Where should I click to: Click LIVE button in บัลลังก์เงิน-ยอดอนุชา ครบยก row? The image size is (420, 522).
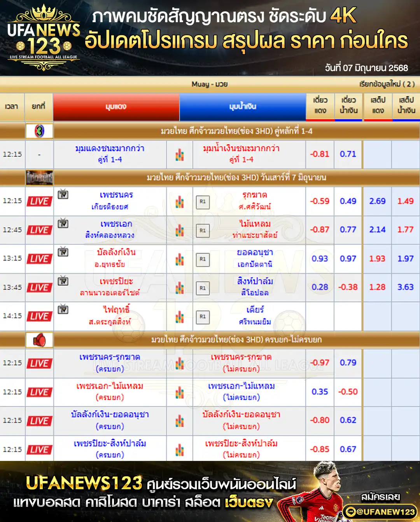point(39,421)
